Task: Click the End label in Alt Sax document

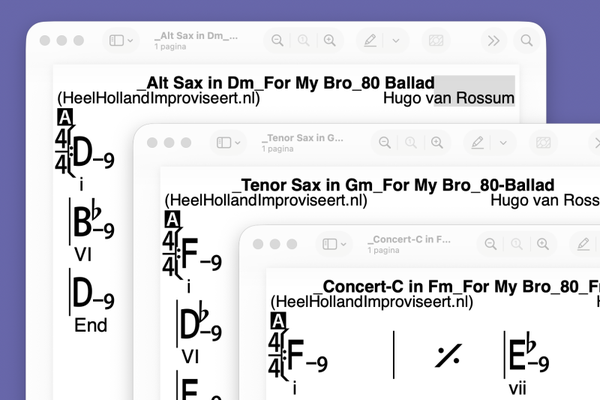Action: point(91,325)
